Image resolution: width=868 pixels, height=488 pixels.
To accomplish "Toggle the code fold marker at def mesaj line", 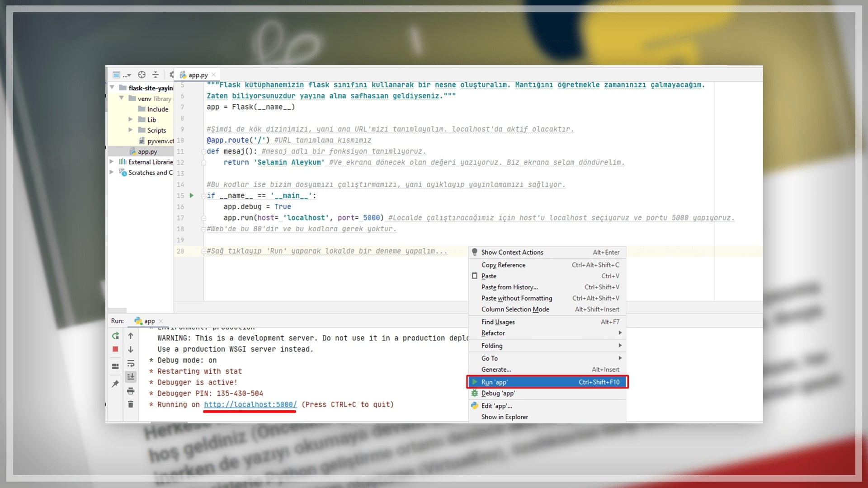I will 203,152.
